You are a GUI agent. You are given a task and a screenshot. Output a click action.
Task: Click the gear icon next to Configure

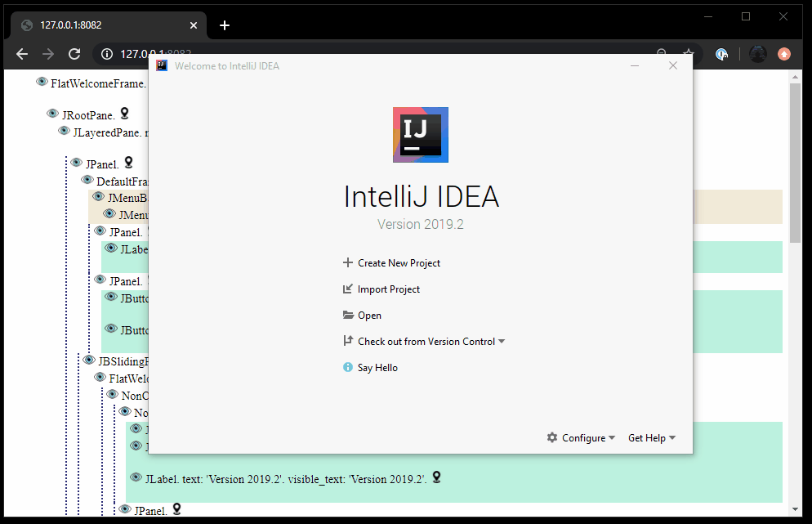(x=552, y=437)
